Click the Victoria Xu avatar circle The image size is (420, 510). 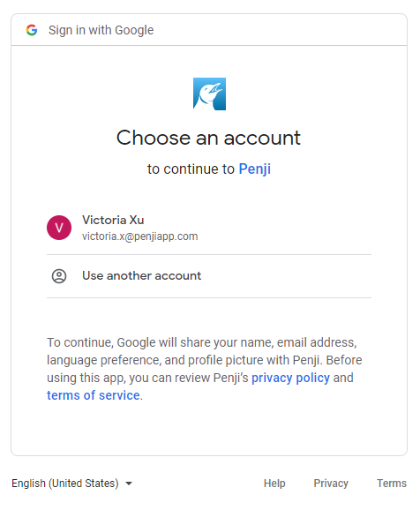coord(59,228)
